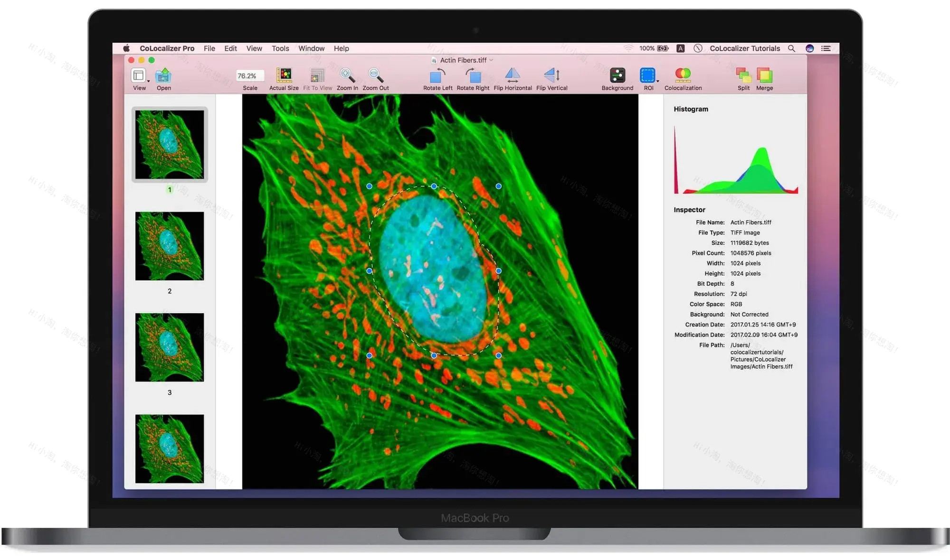Viewport: 950px width, 560px height.
Task: Open the Actin Fibers.tiff title bar dropdown
Action: 491,60
